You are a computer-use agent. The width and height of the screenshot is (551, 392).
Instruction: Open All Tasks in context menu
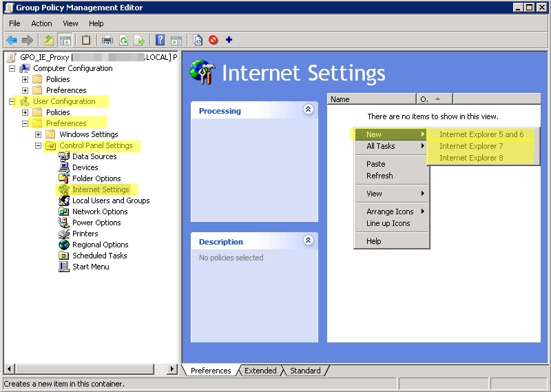pyautogui.click(x=391, y=146)
